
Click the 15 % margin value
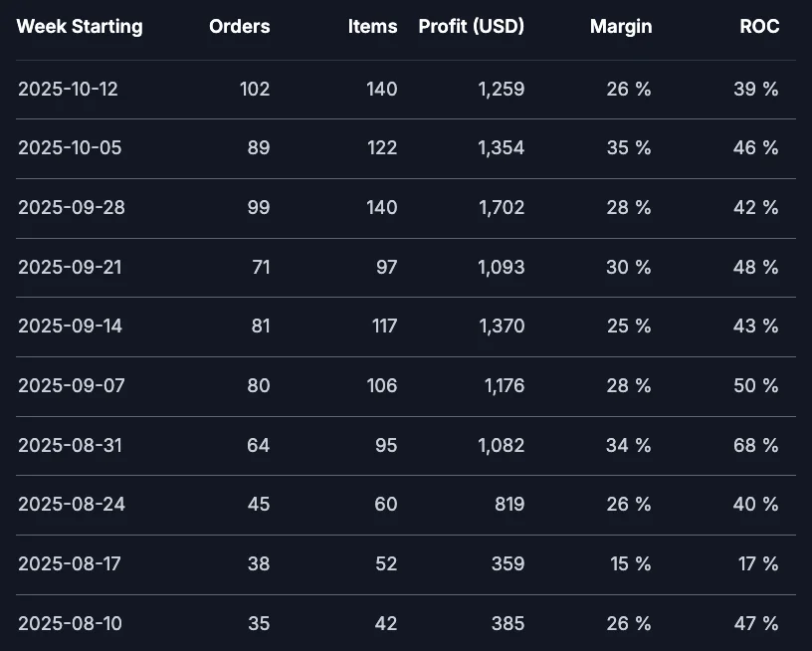pyautogui.click(x=631, y=564)
